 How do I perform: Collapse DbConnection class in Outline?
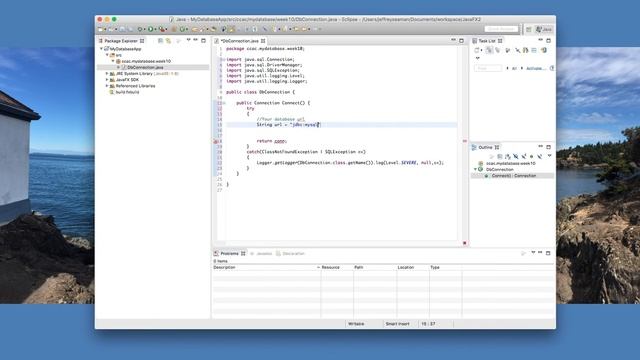(475, 169)
